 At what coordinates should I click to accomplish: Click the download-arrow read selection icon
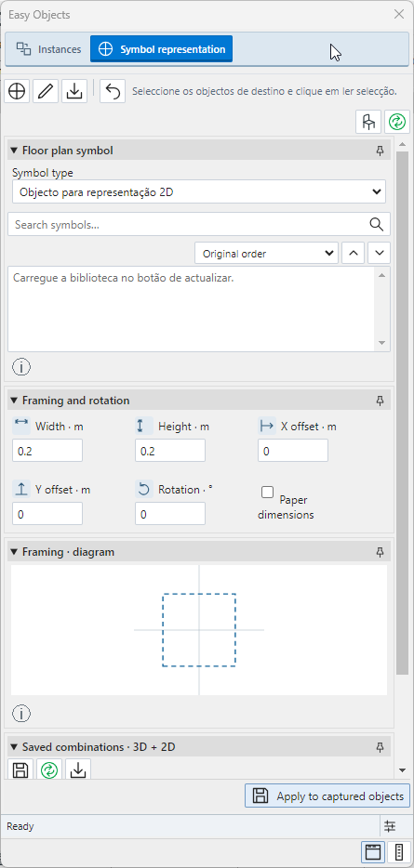tap(74, 91)
